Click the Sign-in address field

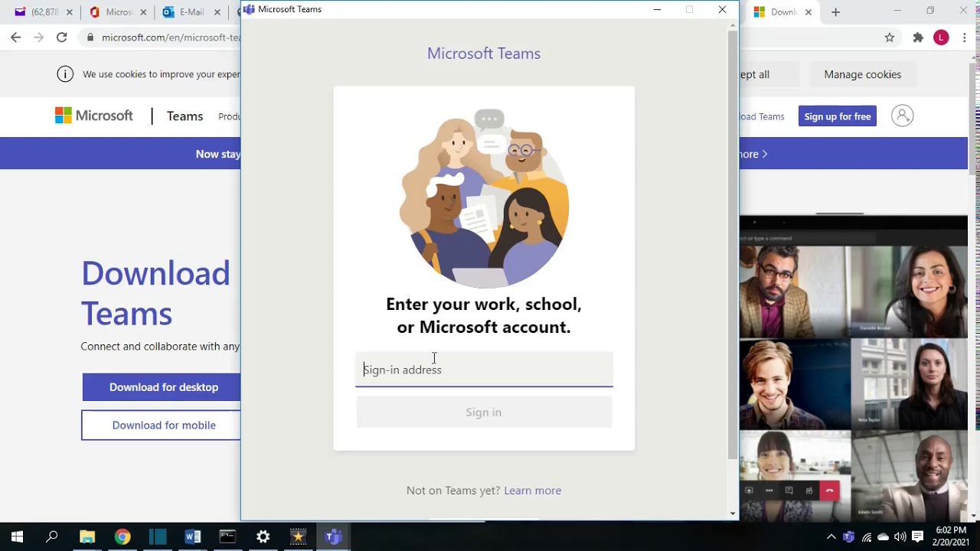pyautogui.click(x=484, y=370)
